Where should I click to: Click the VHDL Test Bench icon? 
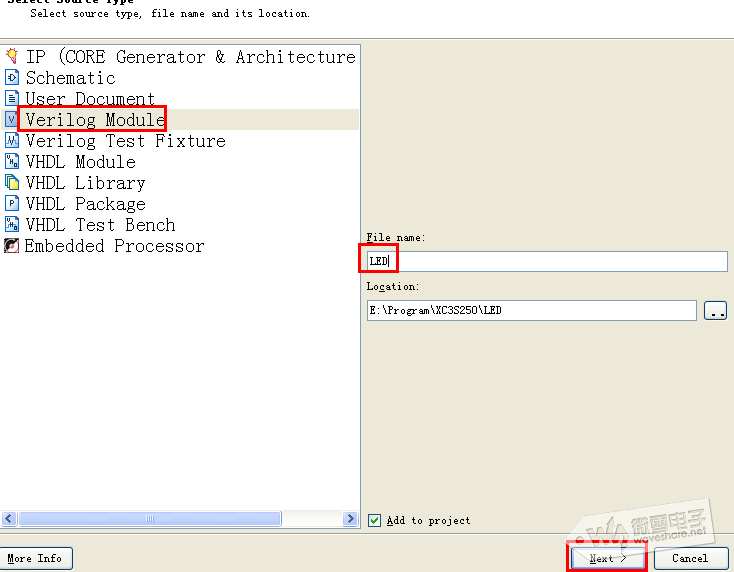click(x=12, y=225)
